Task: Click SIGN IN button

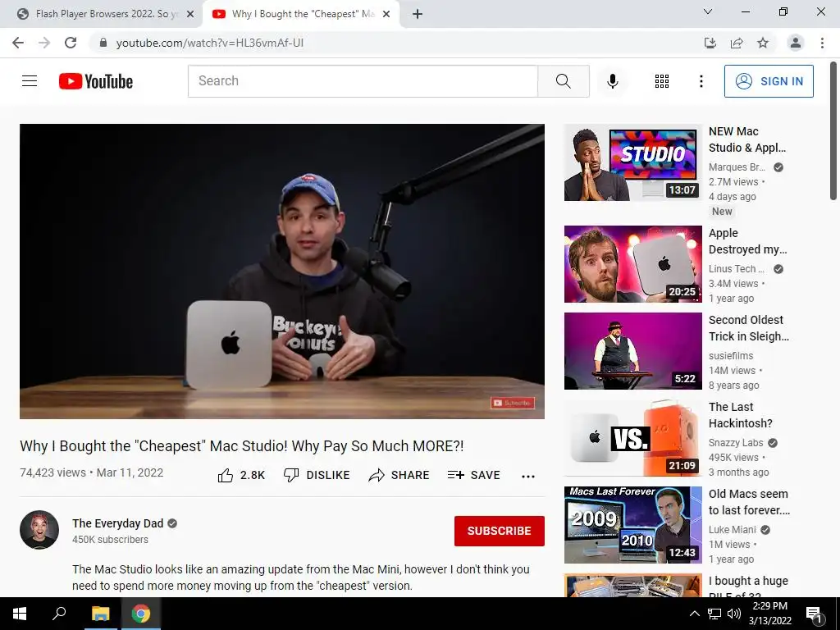Action: click(769, 81)
